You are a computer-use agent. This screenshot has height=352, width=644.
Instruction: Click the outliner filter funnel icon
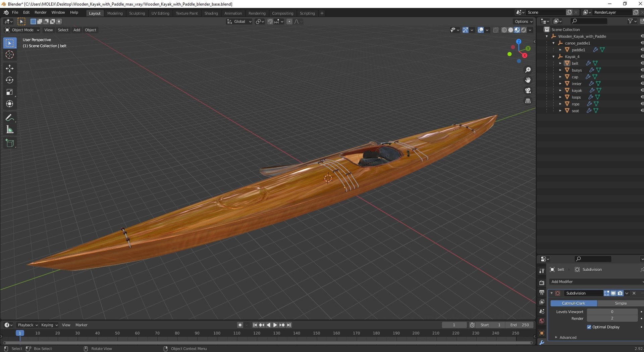coord(630,21)
